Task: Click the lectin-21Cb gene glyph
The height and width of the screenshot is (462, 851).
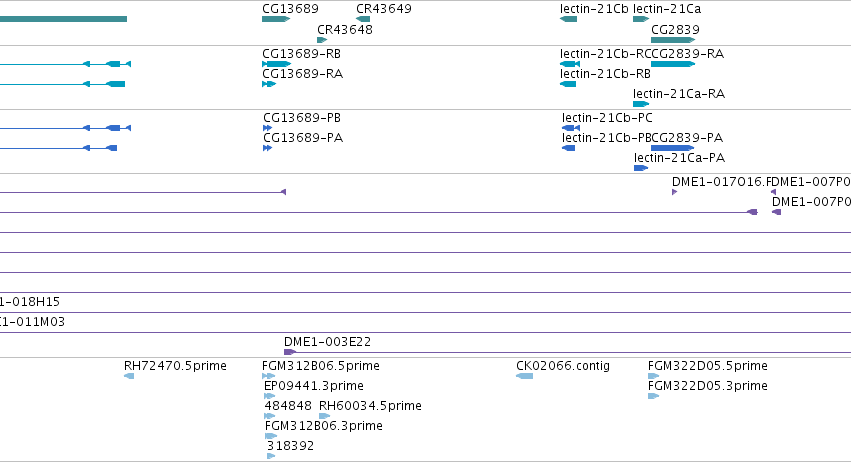Action: (x=568, y=19)
